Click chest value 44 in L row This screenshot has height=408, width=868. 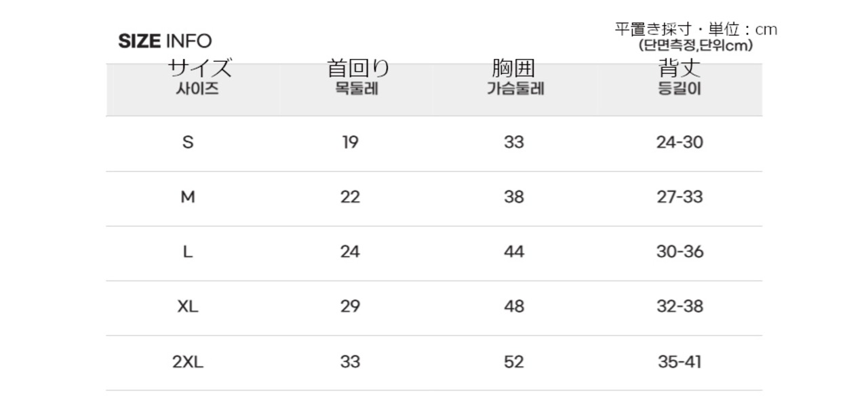click(514, 252)
